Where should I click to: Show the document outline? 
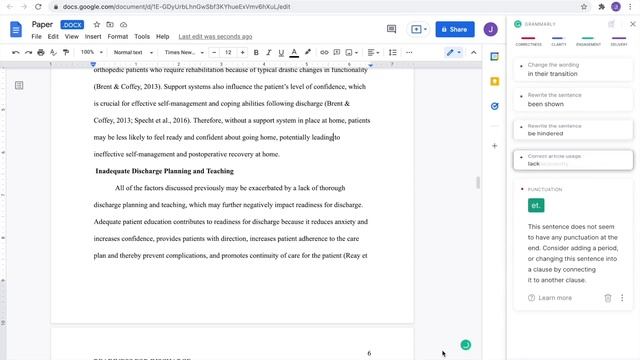pos(19,85)
